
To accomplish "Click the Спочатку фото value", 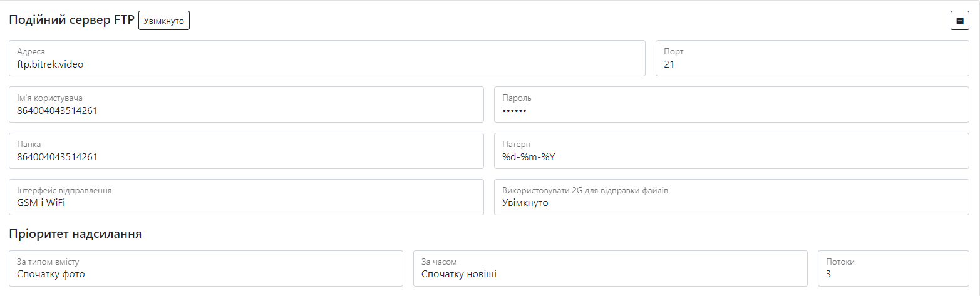I will (51, 274).
